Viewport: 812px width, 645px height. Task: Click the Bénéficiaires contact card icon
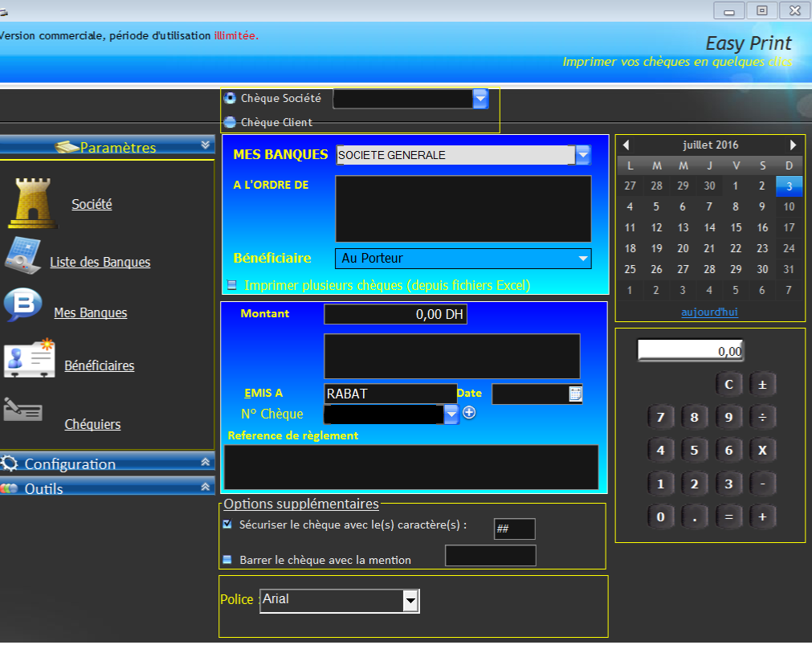coord(30,358)
